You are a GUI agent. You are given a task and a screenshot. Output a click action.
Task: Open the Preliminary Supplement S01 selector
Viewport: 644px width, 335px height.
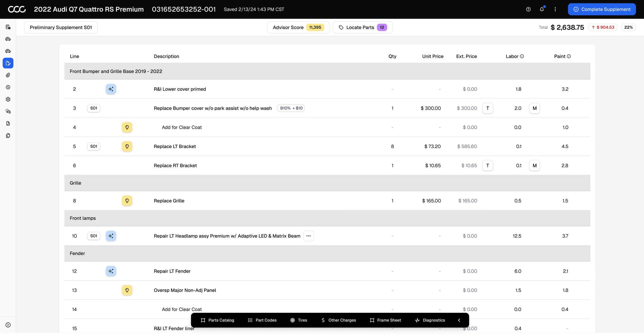(61, 28)
